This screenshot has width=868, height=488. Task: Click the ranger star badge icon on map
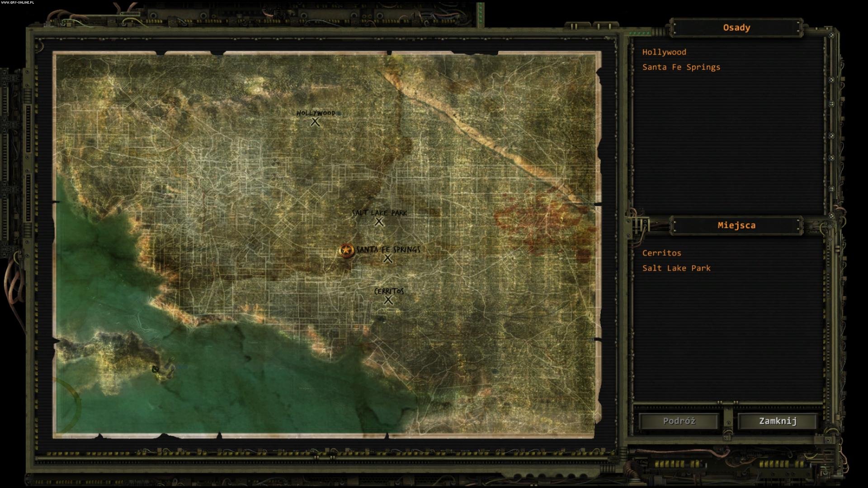[x=346, y=250]
